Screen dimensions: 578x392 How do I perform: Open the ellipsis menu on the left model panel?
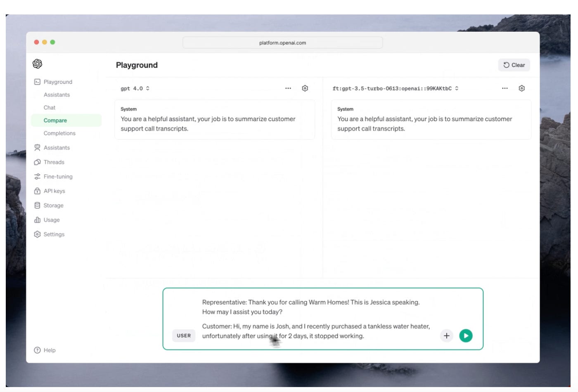[288, 88]
